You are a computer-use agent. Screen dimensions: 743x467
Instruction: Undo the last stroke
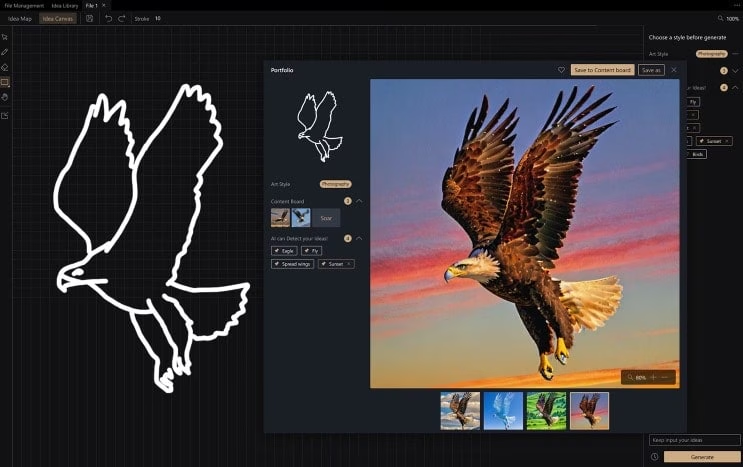pos(108,18)
